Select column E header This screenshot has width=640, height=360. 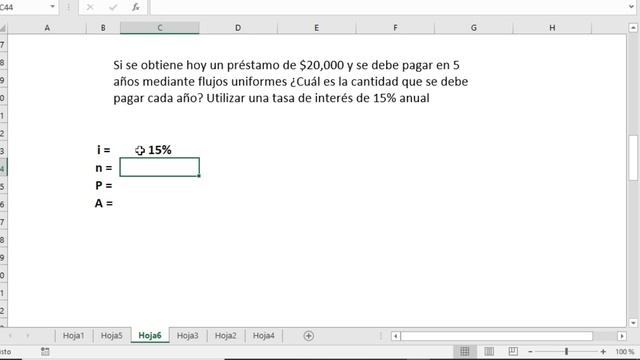click(316, 28)
